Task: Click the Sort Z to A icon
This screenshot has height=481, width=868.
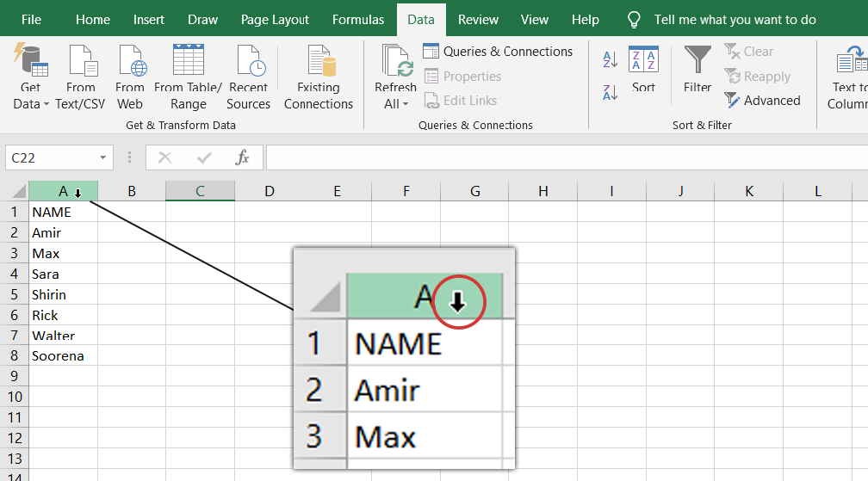Action: (x=610, y=92)
